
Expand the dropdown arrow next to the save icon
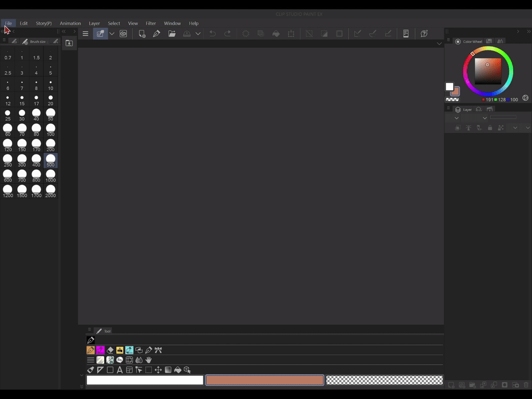pyautogui.click(x=198, y=34)
